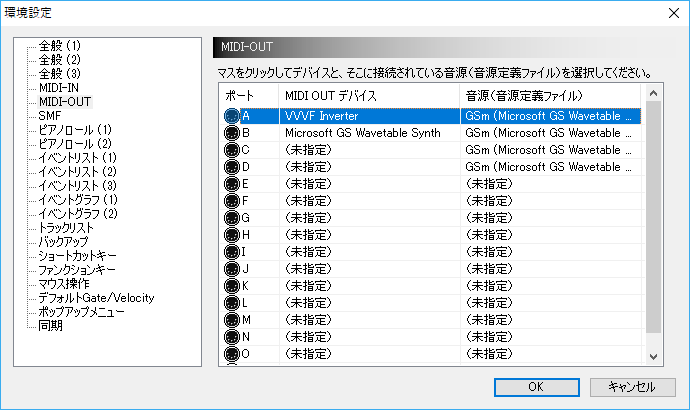Open ピアノロール (1) settings

point(75,130)
